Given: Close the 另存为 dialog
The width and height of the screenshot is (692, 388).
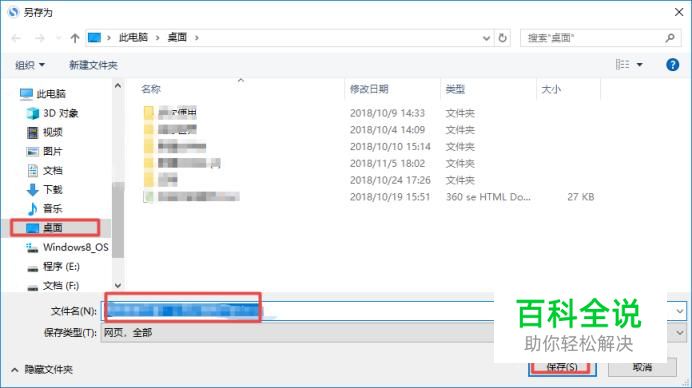Looking at the screenshot, I should point(679,12).
